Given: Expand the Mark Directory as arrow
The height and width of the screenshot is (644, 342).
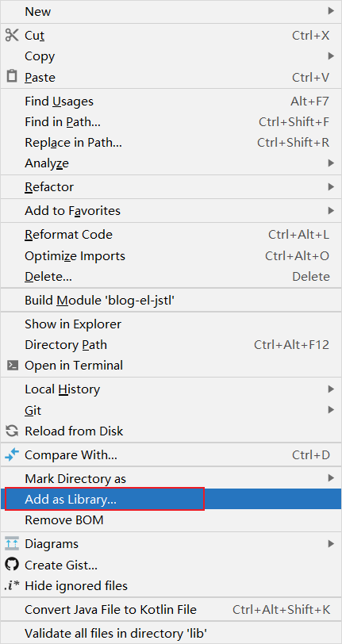Looking at the screenshot, I should coord(331,478).
